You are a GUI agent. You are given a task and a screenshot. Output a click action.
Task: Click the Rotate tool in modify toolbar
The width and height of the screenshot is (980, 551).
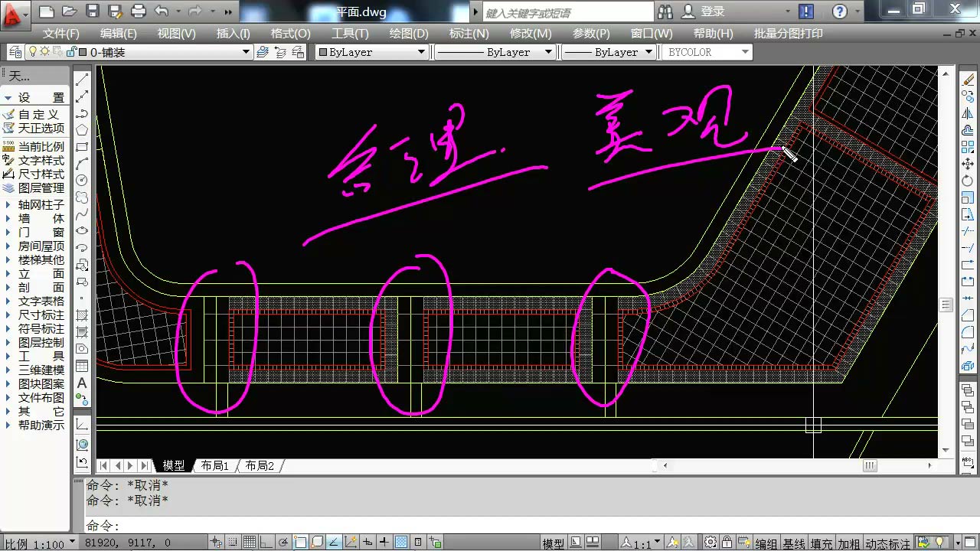pyautogui.click(x=967, y=181)
